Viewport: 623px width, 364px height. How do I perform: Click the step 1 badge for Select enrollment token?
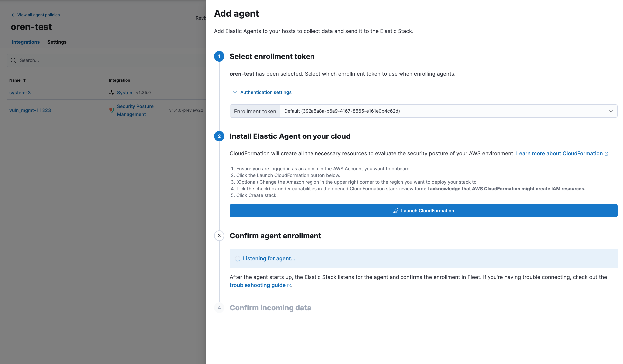tap(219, 56)
